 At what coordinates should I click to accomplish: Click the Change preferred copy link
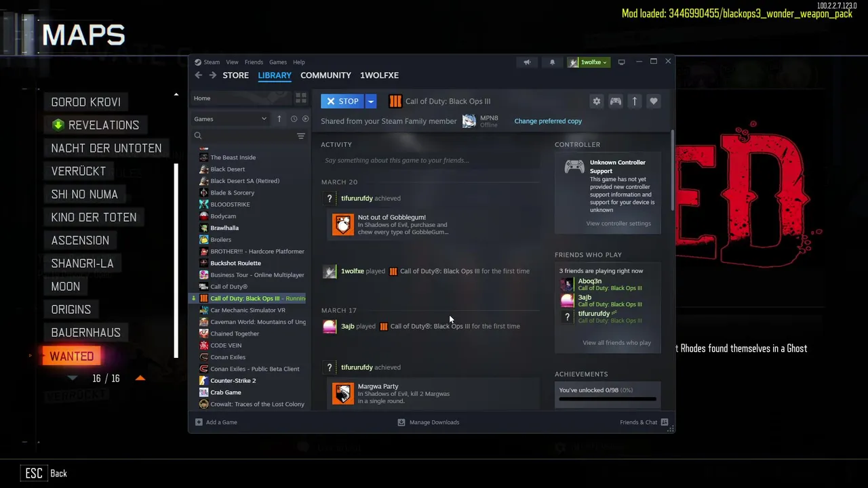[x=548, y=121]
